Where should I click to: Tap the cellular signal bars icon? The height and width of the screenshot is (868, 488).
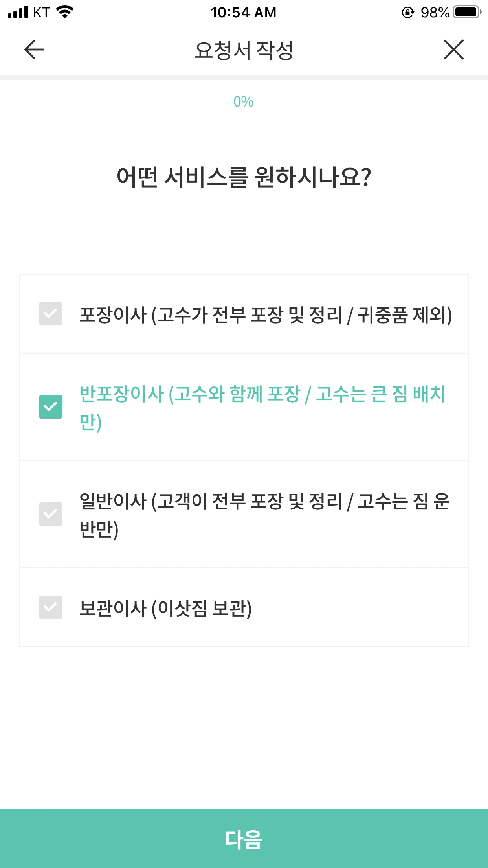(x=18, y=12)
